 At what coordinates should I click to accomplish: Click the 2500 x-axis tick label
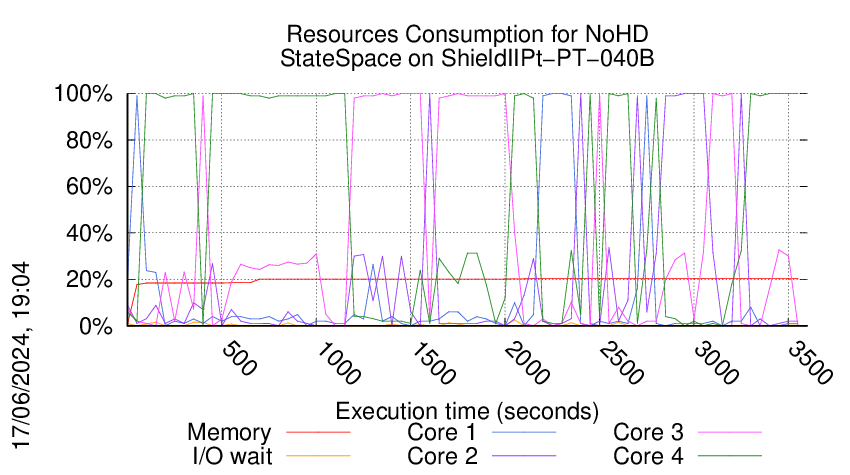pyautogui.click(x=621, y=363)
